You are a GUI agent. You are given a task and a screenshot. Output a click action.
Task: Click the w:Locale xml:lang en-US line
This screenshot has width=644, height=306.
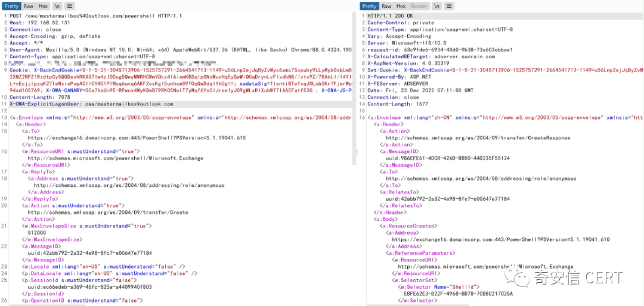pyautogui.click(x=104, y=267)
